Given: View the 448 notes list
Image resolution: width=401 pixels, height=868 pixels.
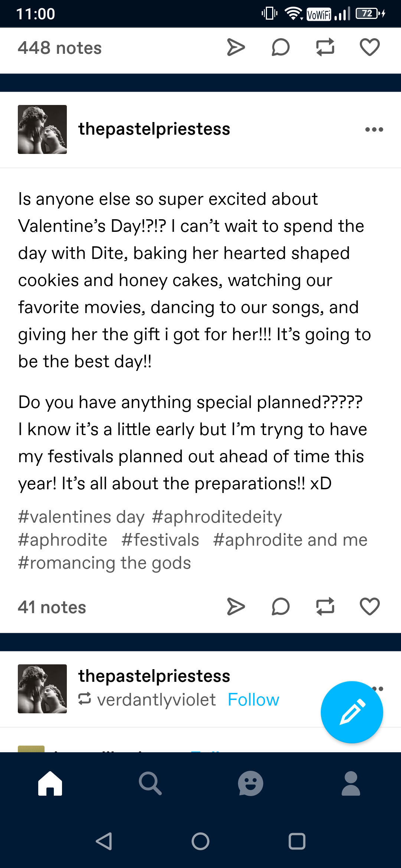Looking at the screenshot, I should pyautogui.click(x=60, y=48).
